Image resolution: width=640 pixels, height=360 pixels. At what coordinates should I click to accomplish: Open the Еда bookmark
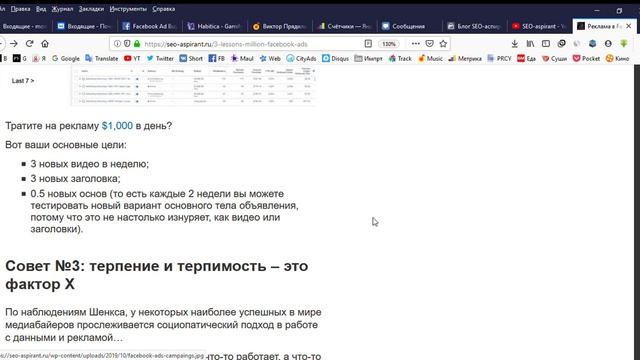[527, 58]
